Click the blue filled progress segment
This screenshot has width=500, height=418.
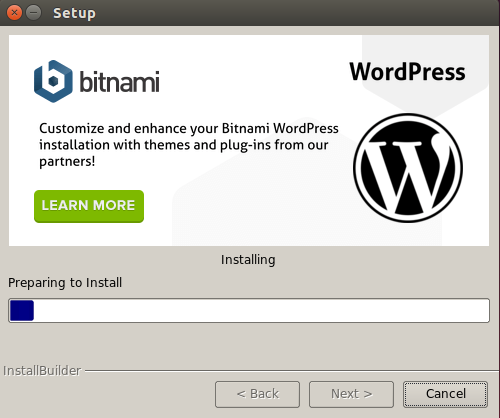tap(22, 310)
